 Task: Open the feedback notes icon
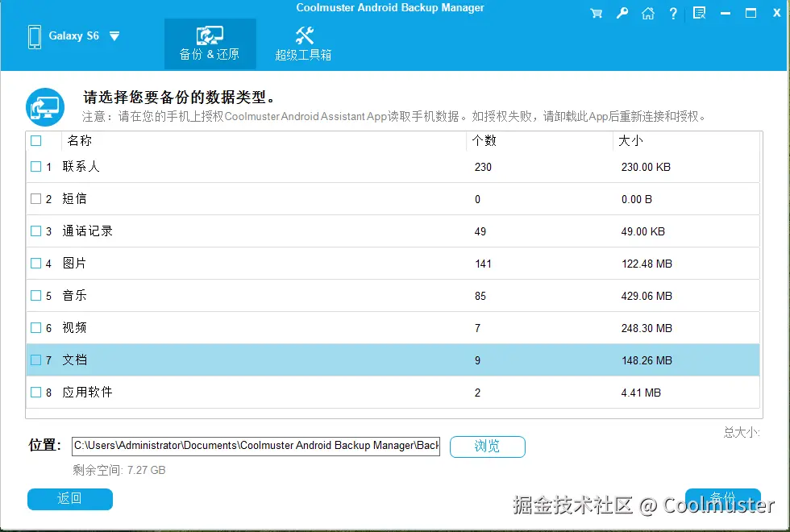(x=700, y=13)
